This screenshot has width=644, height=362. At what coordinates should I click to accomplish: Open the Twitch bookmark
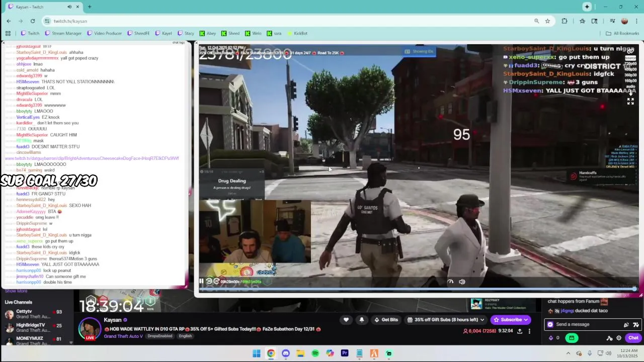[30, 33]
